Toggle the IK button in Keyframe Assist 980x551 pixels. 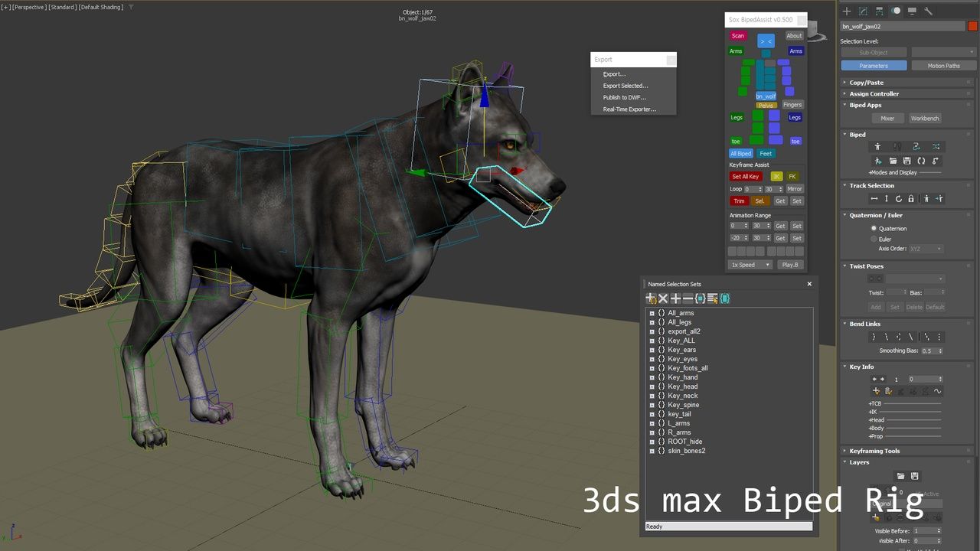click(x=776, y=177)
